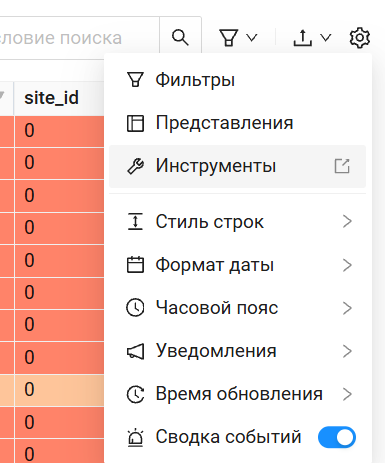This screenshot has height=463, width=385.
Task: Click external-link icon on Инструменты row
Action: coord(342,166)
